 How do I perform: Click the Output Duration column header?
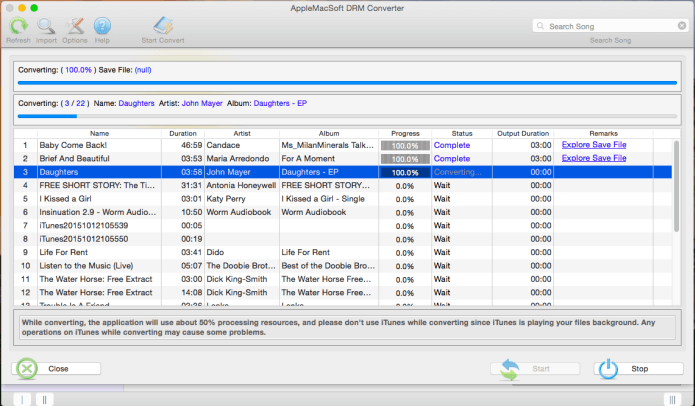523,133
